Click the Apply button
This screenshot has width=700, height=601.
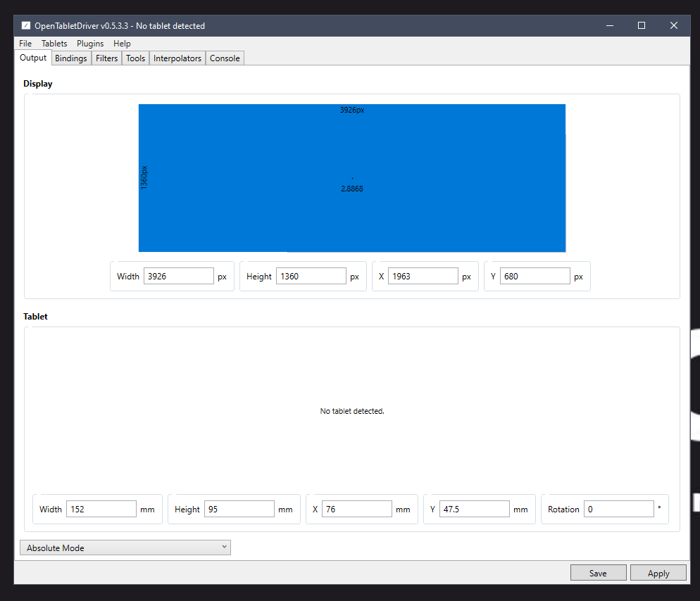658,573
